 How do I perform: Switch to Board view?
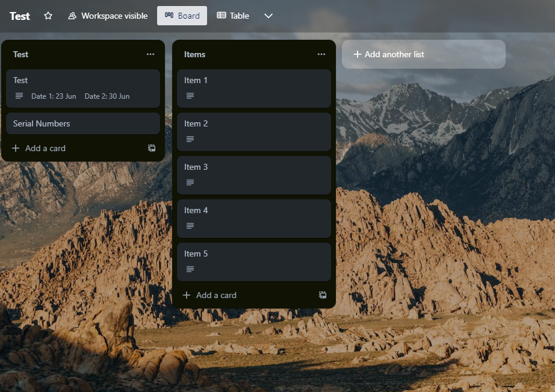pos(182,16)
